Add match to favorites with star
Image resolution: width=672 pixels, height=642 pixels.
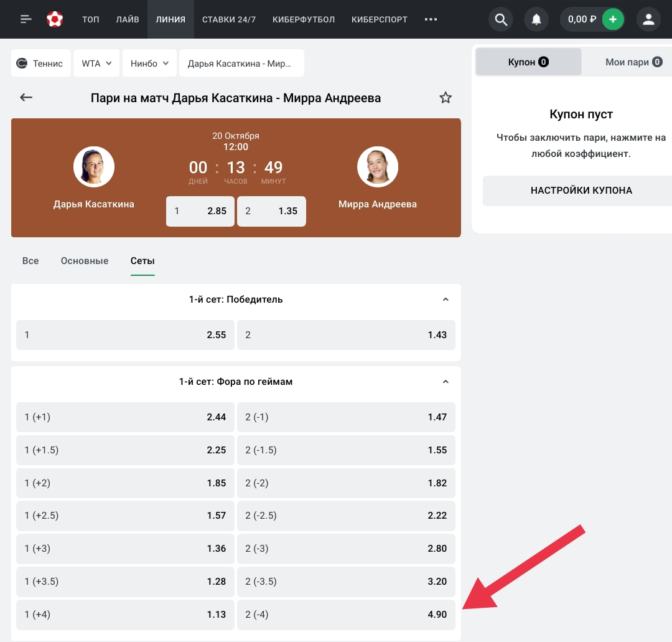click(446, 98)
